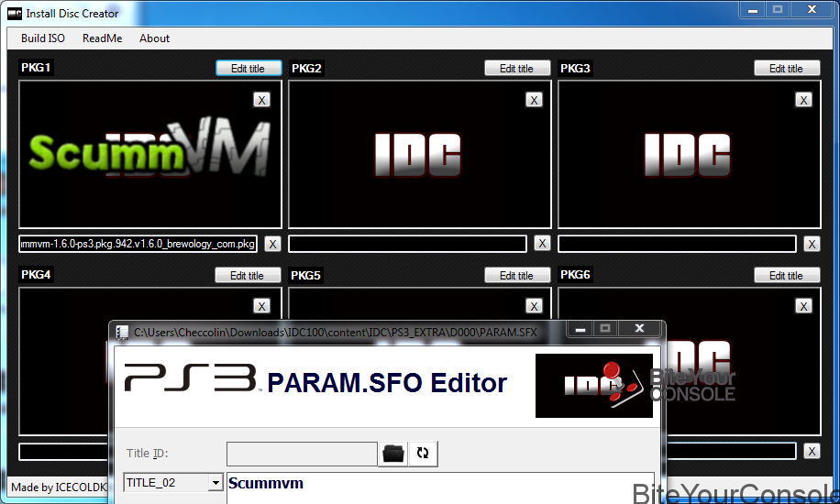Image resolution: width=840 pixels, height=504 pixels.
Task: Clear the PKG6 file path with X
Action: 812,451
